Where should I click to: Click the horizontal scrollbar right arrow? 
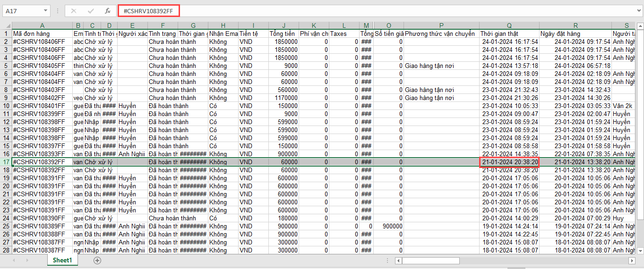point(632,261)
